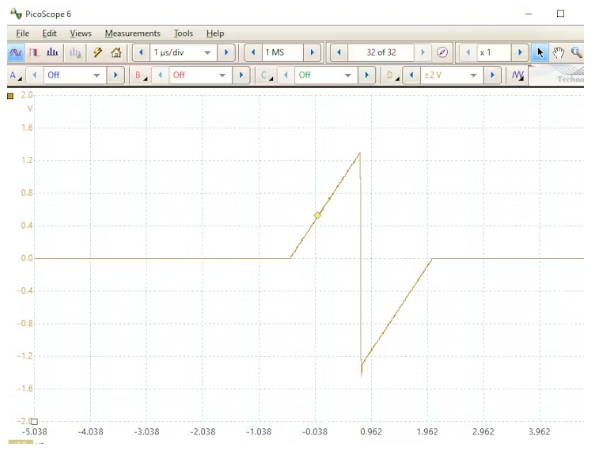The width and height of the screenshot is (600, 451).
Task: Open Channel A range dropdown
Action: pos(97,75)
